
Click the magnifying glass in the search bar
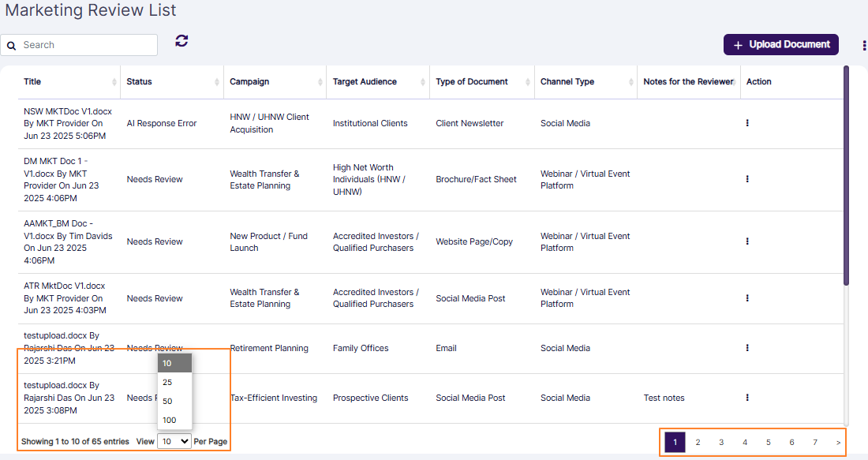tap(11, 45)
